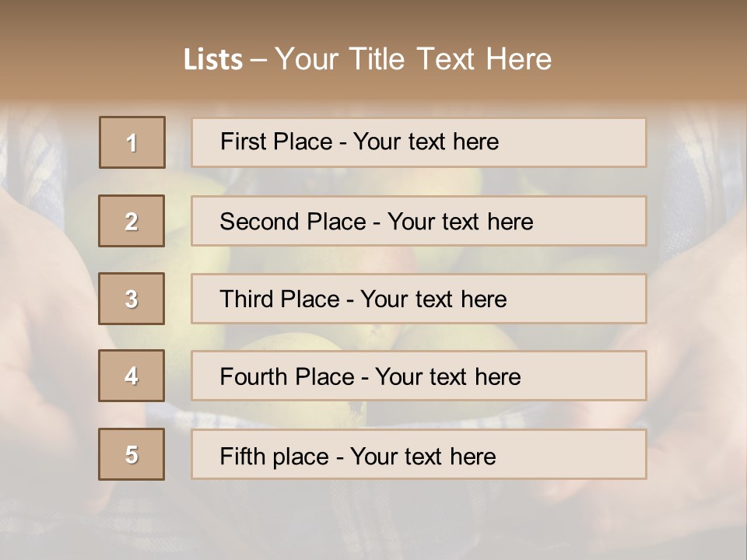Click 'Your Title Text Here' in the title
Image resolution: width=747 pixels, height=560 pixels.
click(413, 59)
